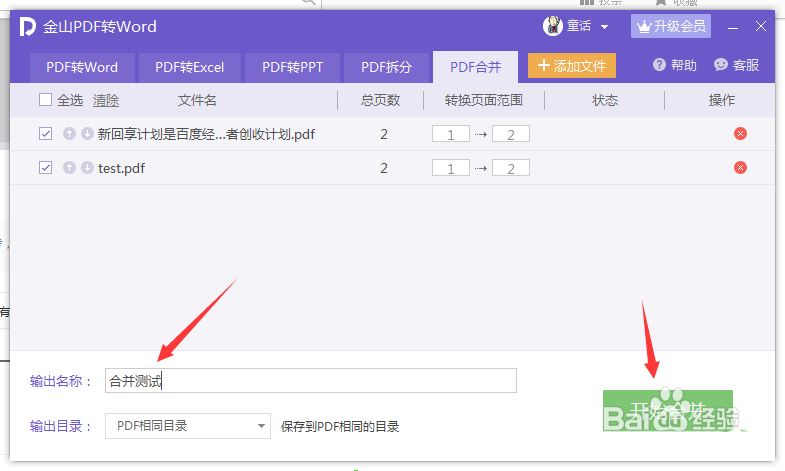Move test.pdf up with arrow icon

tap(69, 168)
